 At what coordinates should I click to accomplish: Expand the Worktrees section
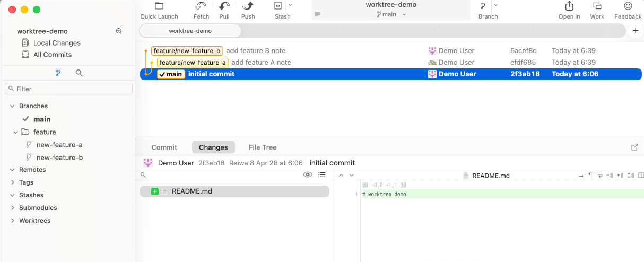click(12, 221)
